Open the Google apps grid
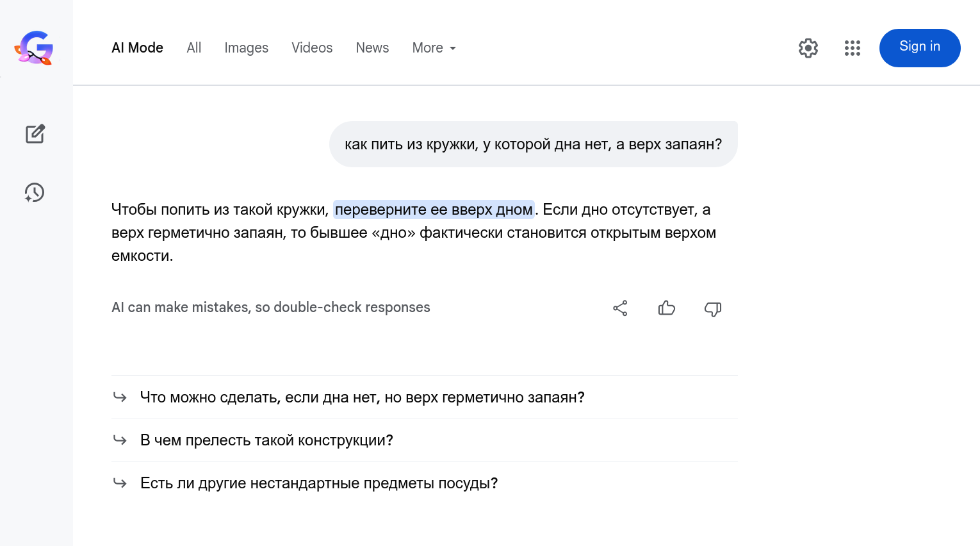This screenshot has height=546, width=980. coord(852,48)
